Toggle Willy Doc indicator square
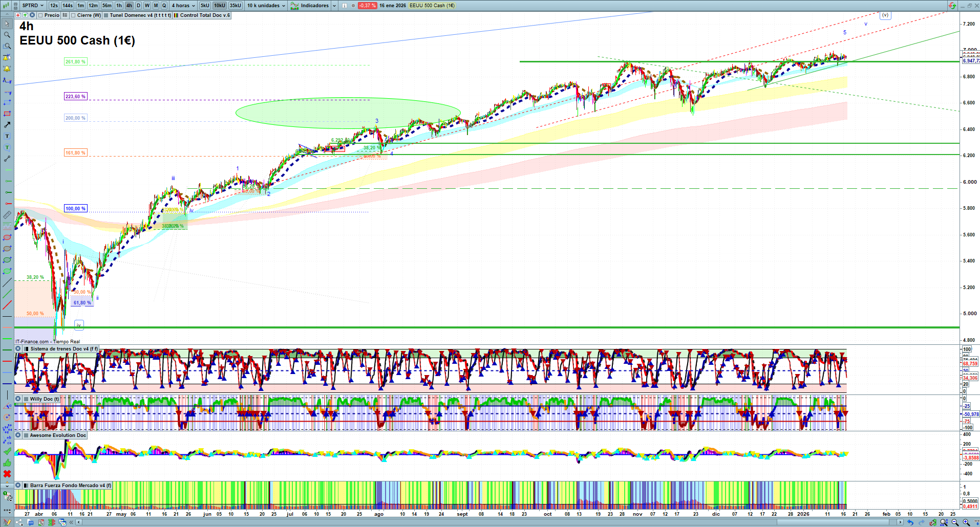Image resolution: width=980 pixels, height=527 pixels. pyautogui.click(x=26, y=399)
